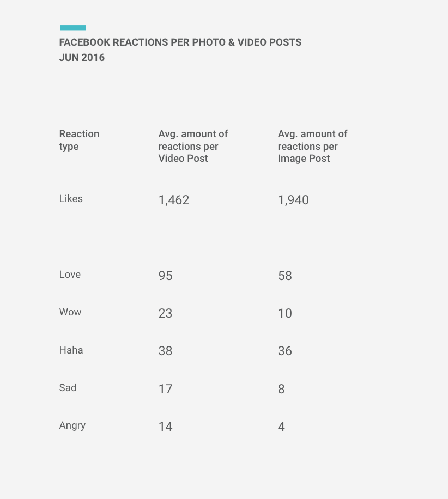Click the Wow row label
The image size is (448, 499).
coord(70,312)
